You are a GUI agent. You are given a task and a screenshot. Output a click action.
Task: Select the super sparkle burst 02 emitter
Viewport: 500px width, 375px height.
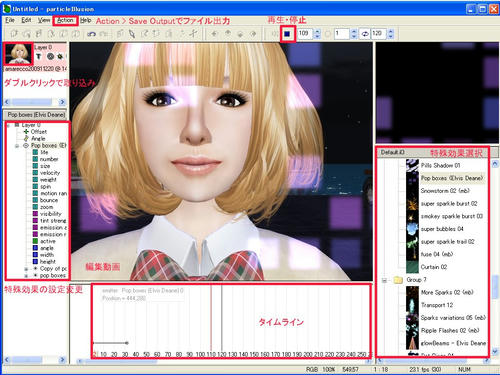(x=449, y=203)
